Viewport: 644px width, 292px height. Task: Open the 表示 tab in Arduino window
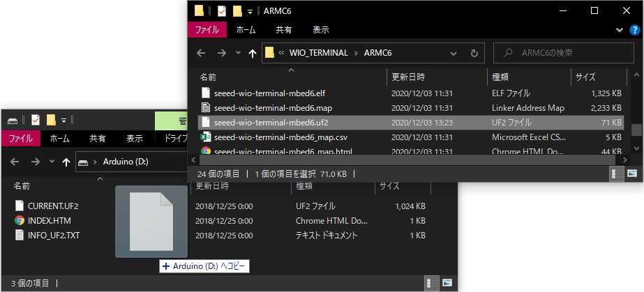point(134,139)
